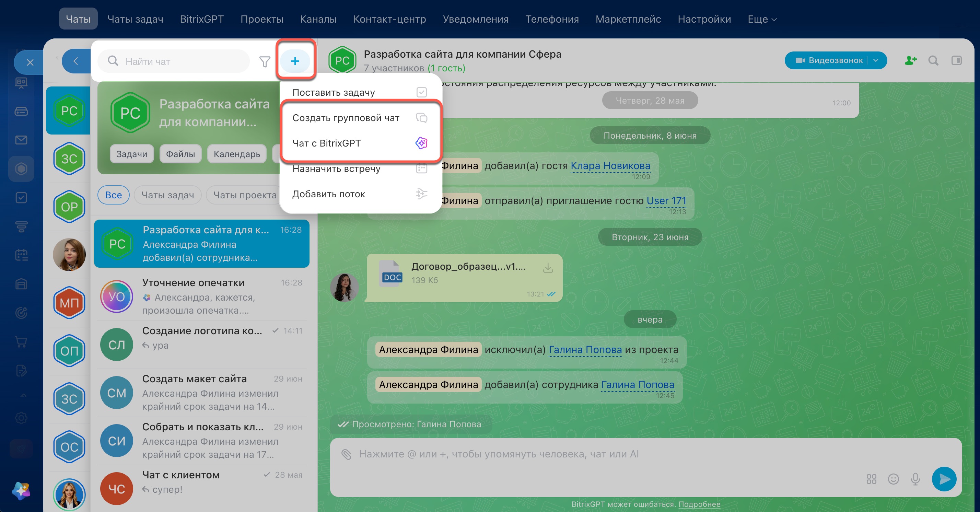Switch to the Чаты tab in top navigation
This screenshot has height=512, width=980.
tap(78, 19)
